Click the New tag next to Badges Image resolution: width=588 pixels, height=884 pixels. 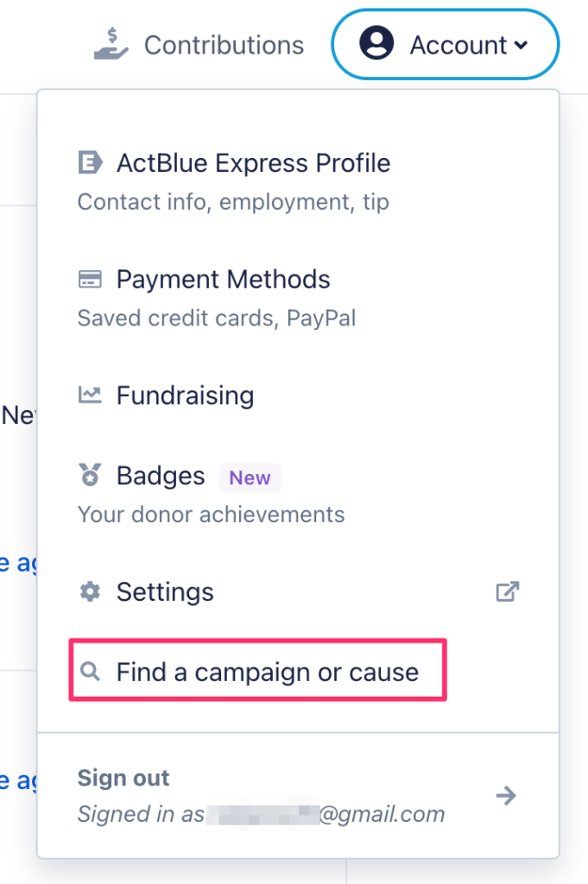250,477
